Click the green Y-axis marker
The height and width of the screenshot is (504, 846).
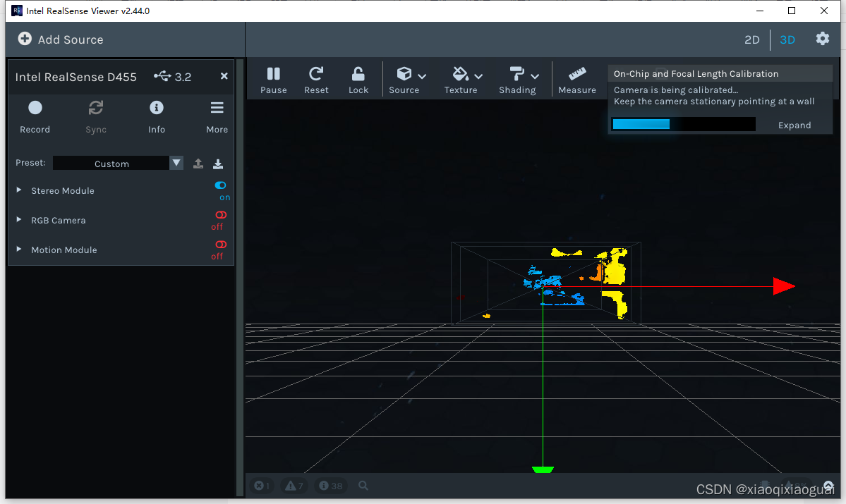(543, 469)
